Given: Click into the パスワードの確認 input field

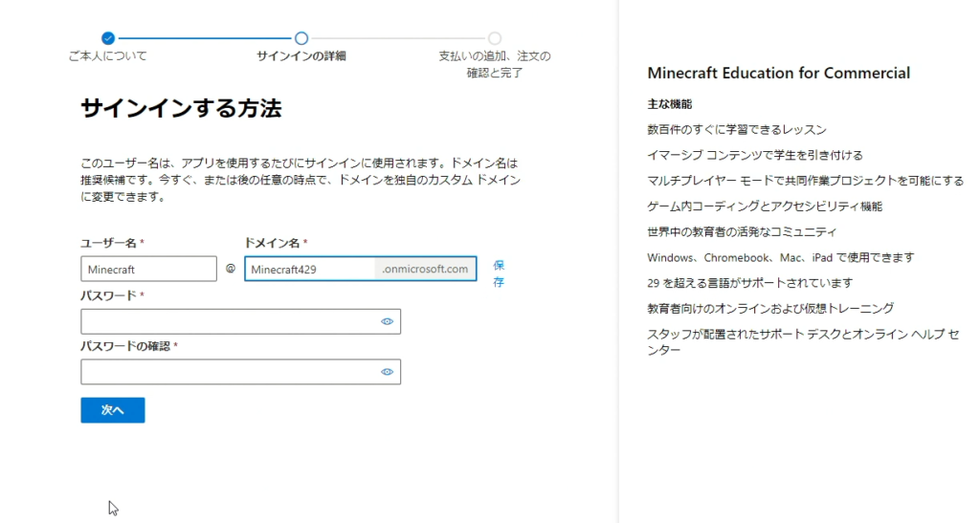Looking at the screenshot, I should [x=230, y=372].
